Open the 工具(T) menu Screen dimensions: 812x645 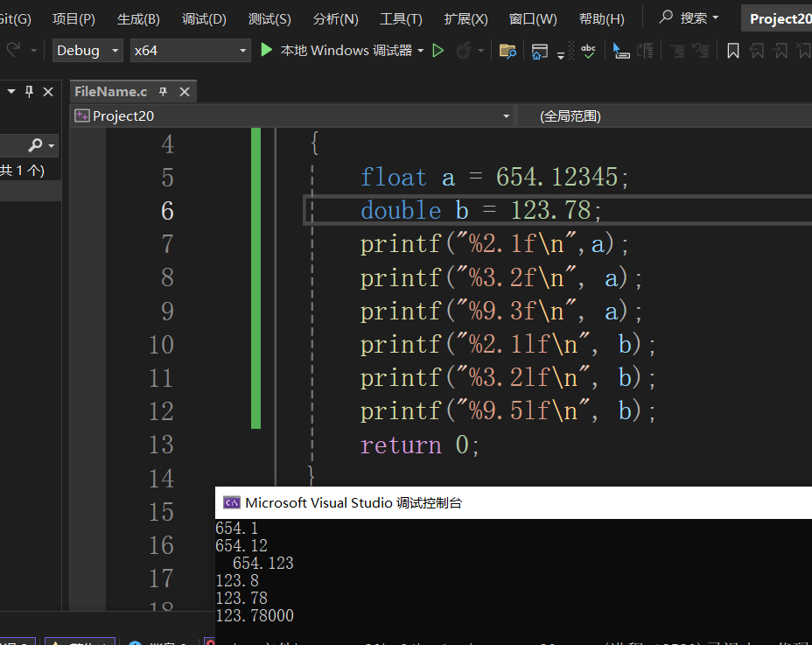coord(401,18)
